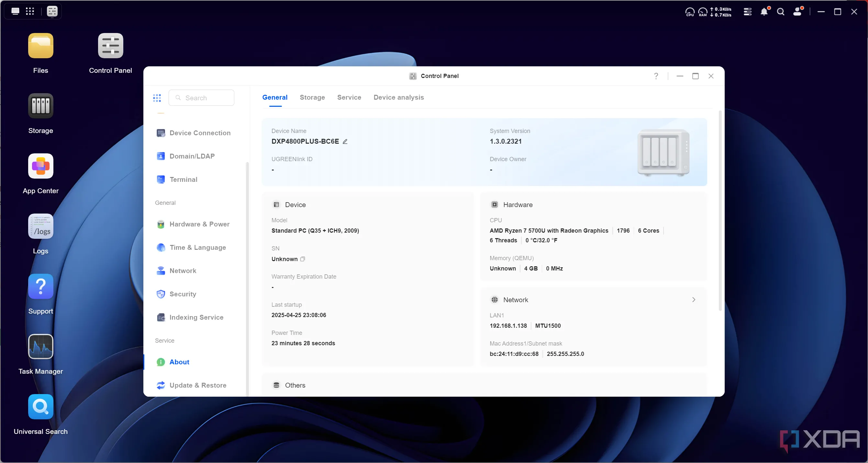This screenshot has height=463, width=868.
Task: Open Universal Search desktop icon
Action: pos(40,407)
